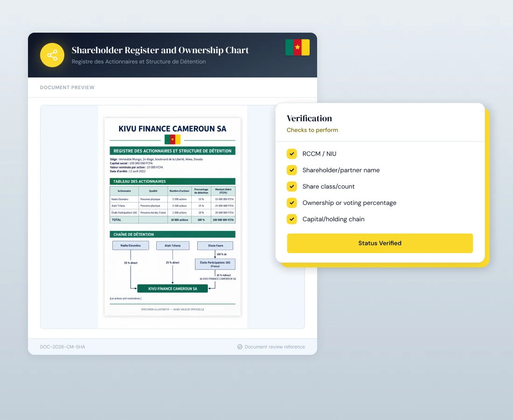
Task: Click the DOCUMENT PREVIEW label
Action: tap(67, 87)
